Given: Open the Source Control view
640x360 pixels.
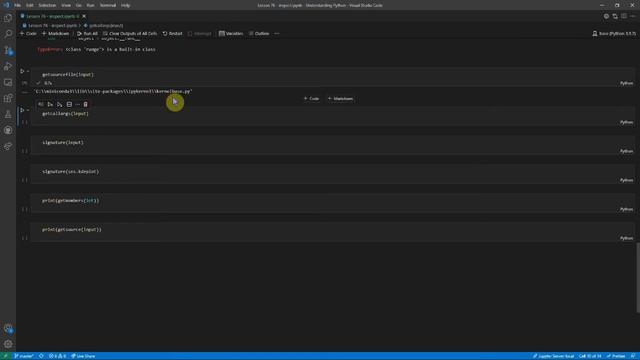Looking at the screenshot, I should click(8, 50).
